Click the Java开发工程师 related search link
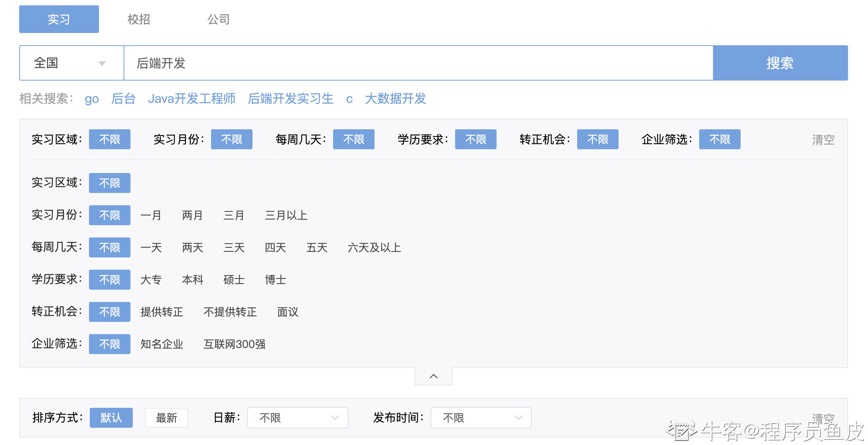868x445 pixels. tap(191, 99)
